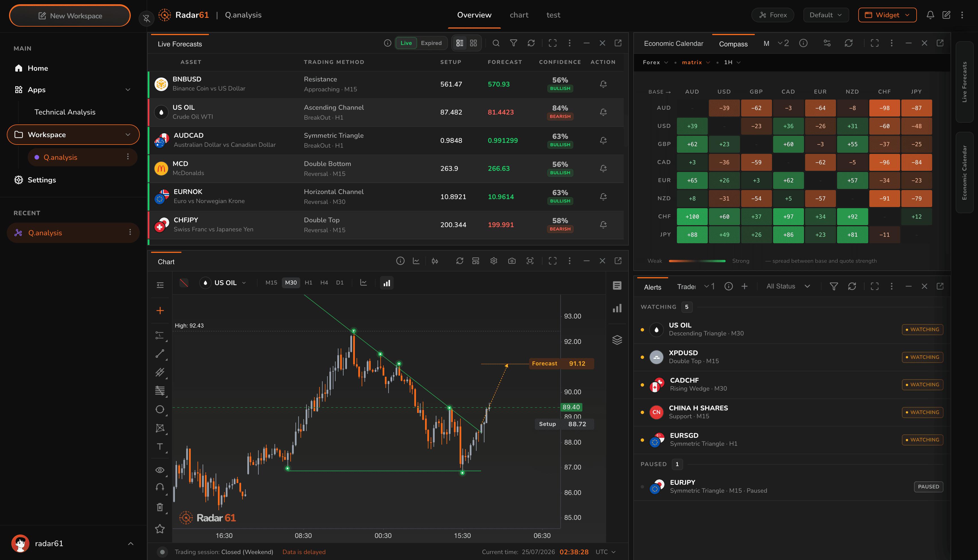The height and width of the screenshot is (560, 978).
Task: Open the filter icon in Live Forecasts
Action: 514,43
